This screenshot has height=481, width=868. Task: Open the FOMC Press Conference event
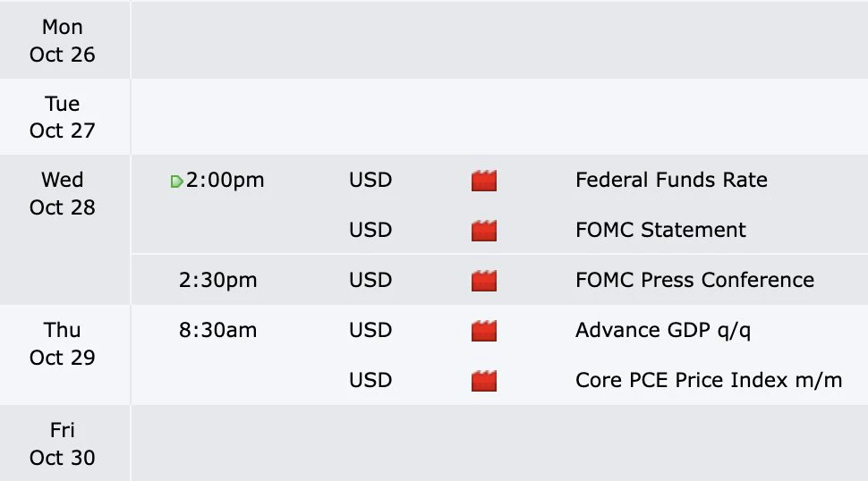point(694,280)
